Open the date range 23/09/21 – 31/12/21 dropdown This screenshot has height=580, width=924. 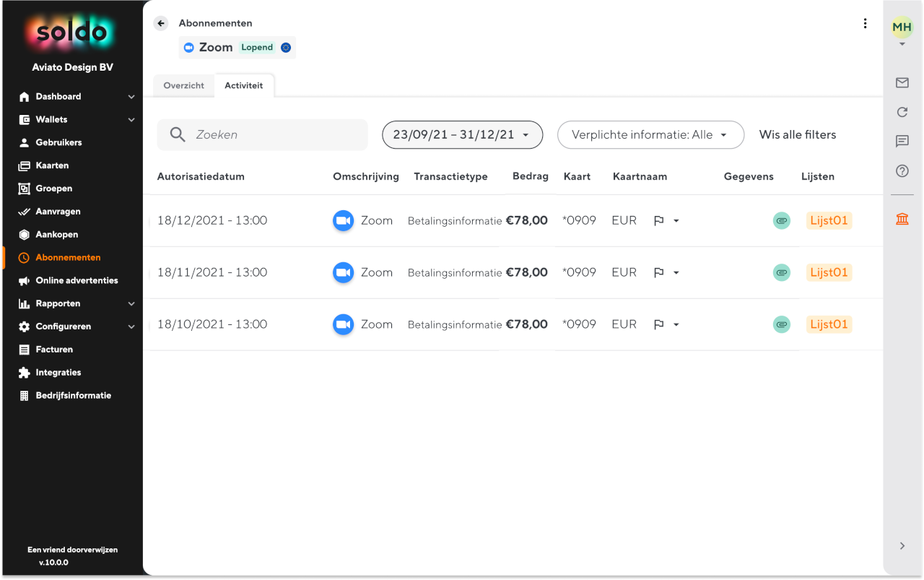click(462, 134)
